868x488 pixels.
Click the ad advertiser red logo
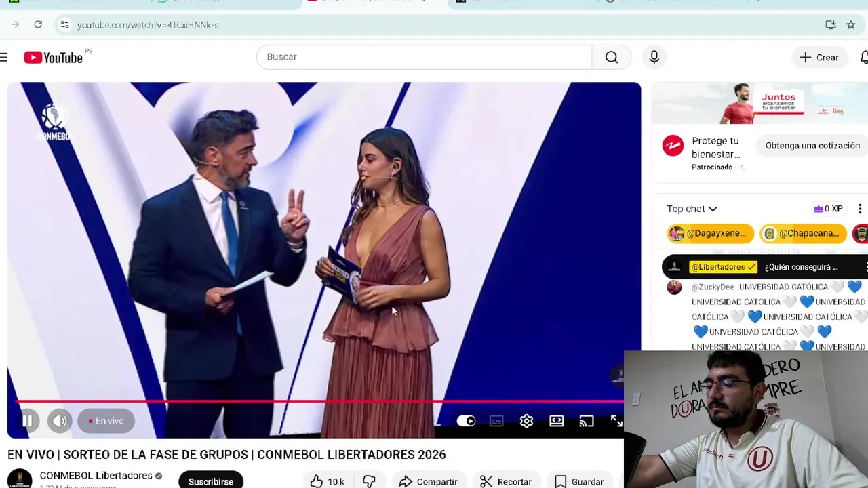(673, 146)
